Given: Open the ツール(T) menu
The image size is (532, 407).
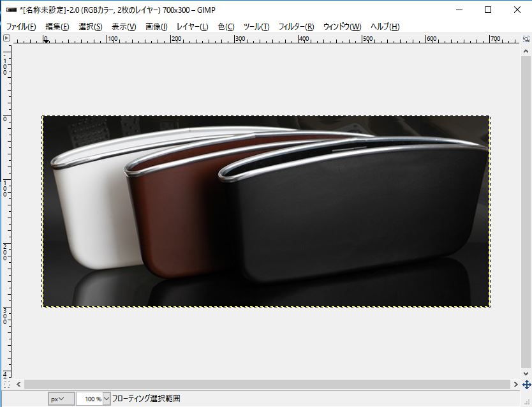Looking at the screenshot, I should [x=256, y=26].
